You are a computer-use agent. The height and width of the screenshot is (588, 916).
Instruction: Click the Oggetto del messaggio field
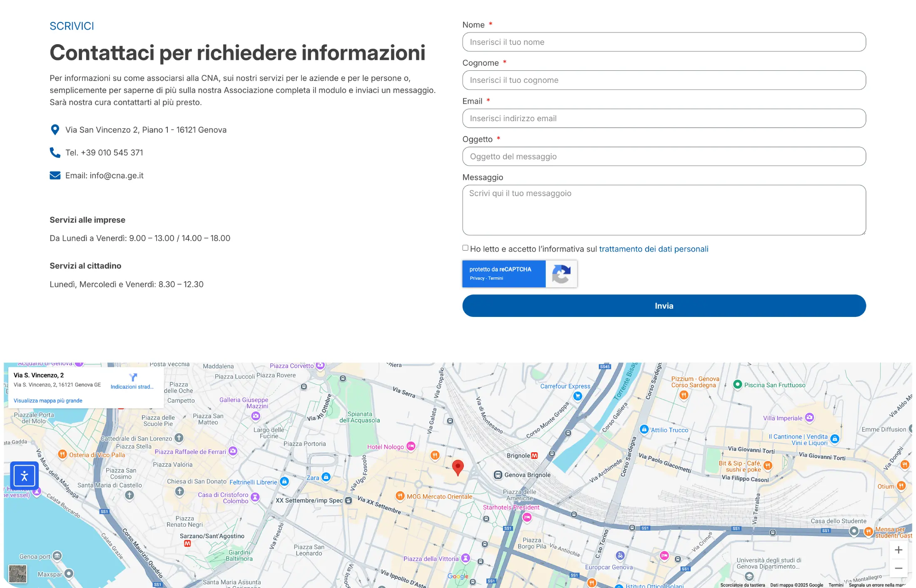(x=664, y=157)
